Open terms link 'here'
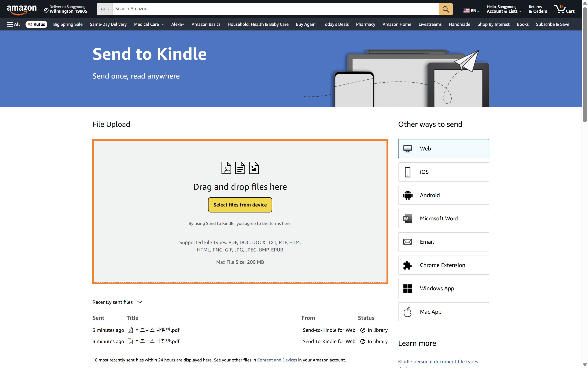 [286, 223]
